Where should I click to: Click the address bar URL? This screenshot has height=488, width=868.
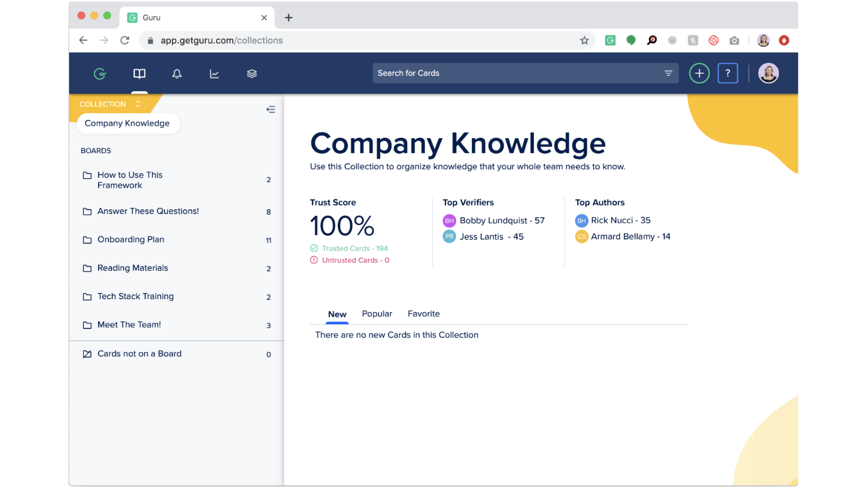222,40
